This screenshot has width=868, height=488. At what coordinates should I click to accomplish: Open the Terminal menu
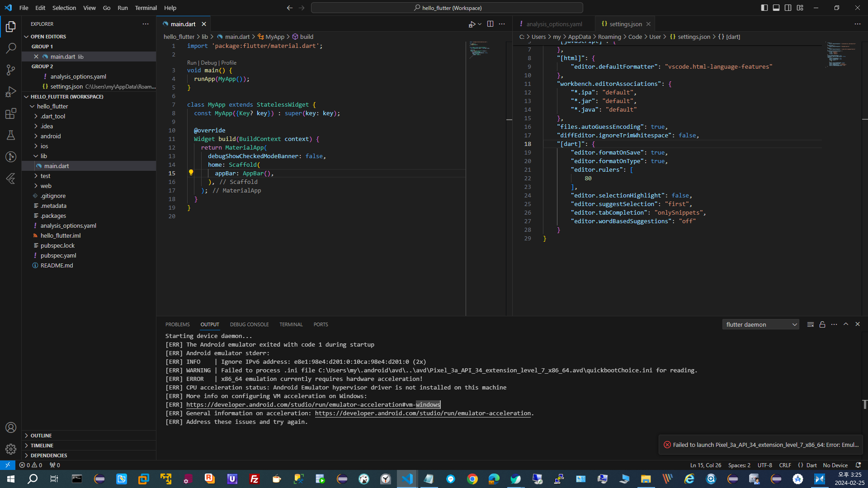(146, 8)
